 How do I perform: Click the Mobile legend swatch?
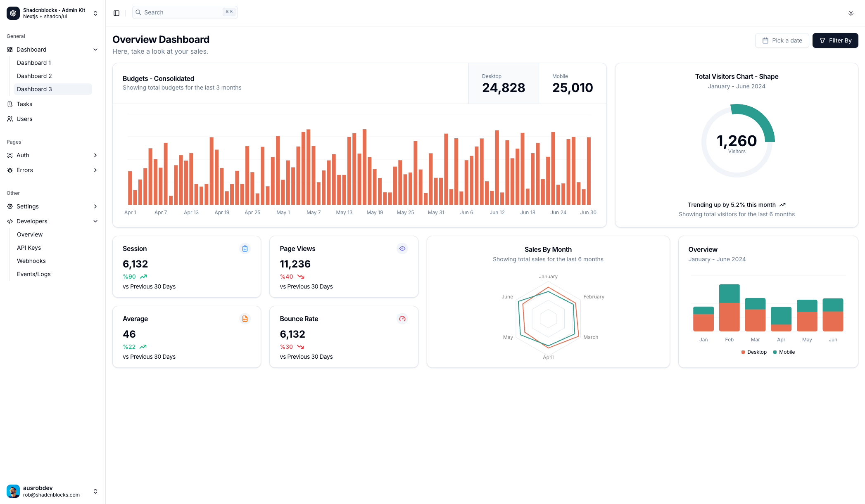pos(775,352)
